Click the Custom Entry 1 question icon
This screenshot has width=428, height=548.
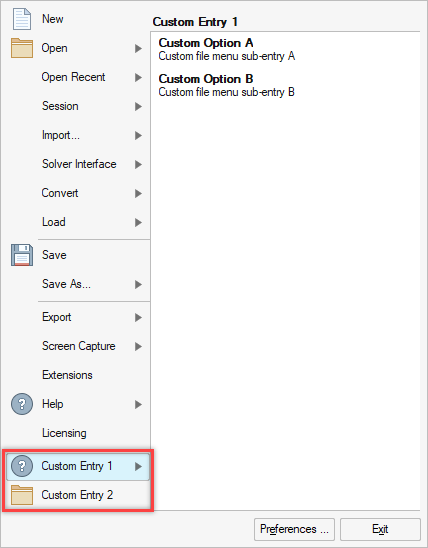click(x=22, y=466)
